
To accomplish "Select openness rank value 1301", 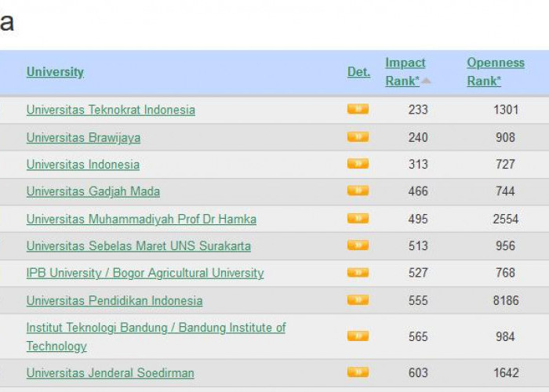I will 506,110.
